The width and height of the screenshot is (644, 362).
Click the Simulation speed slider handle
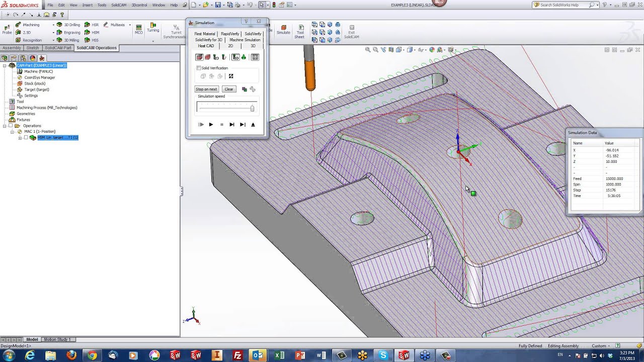coord(252,108)
